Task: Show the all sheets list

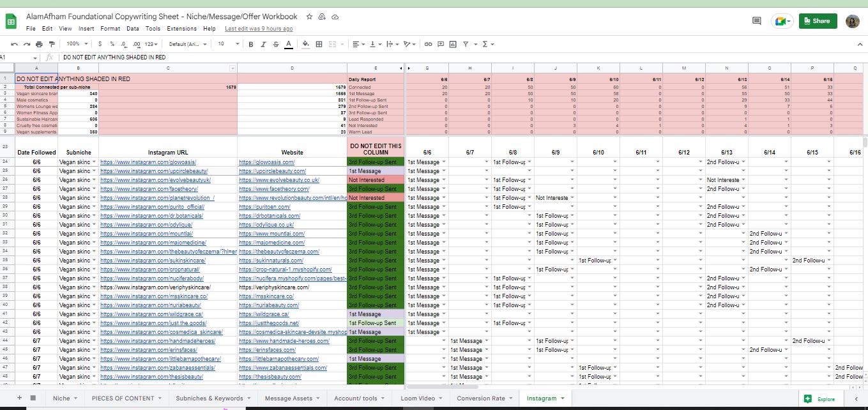Action: tap(33, 398)
